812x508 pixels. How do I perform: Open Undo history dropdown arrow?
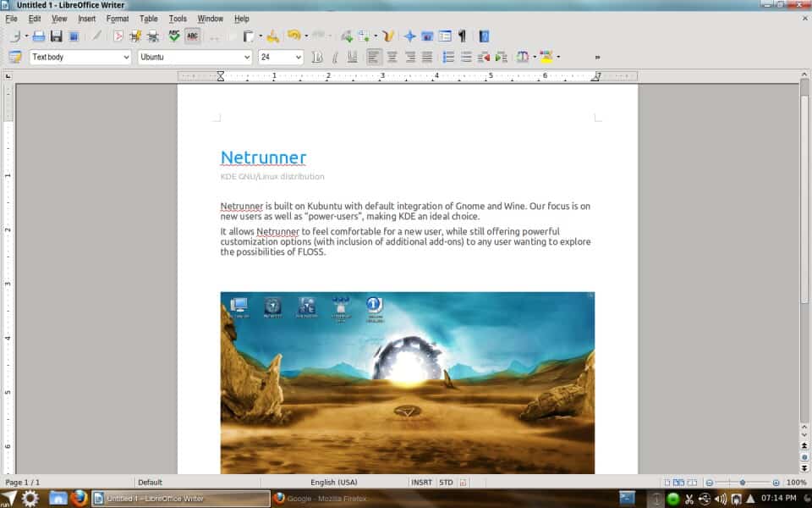click(x=306, y=36)
